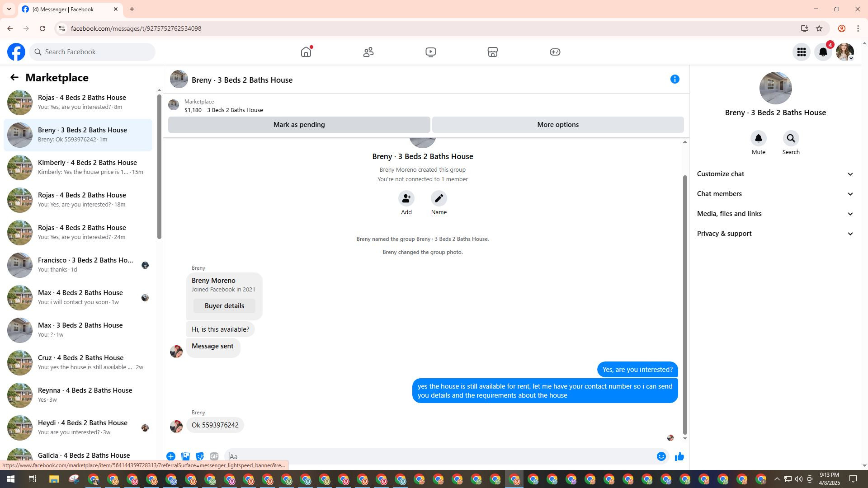Image resolution: width=868 pixels, height=488 pixels.
Task: Open the Friends icon in the top nav
Action: tap(368, 52)
